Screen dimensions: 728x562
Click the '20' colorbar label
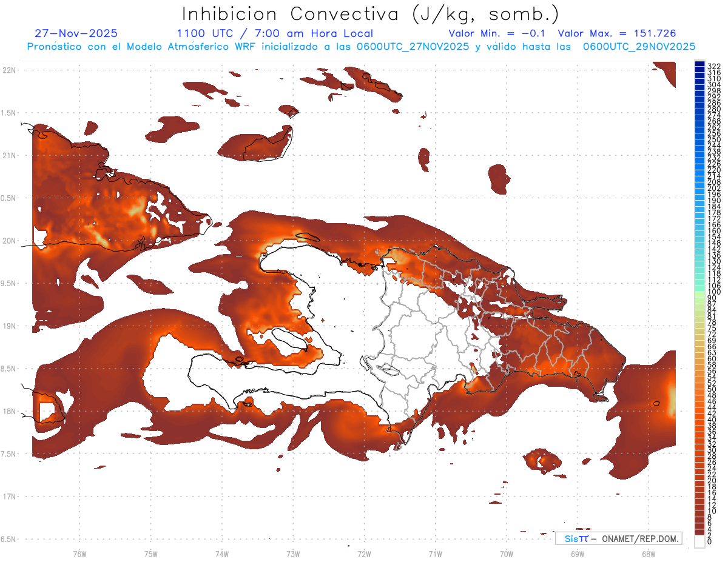coord(712,481)
